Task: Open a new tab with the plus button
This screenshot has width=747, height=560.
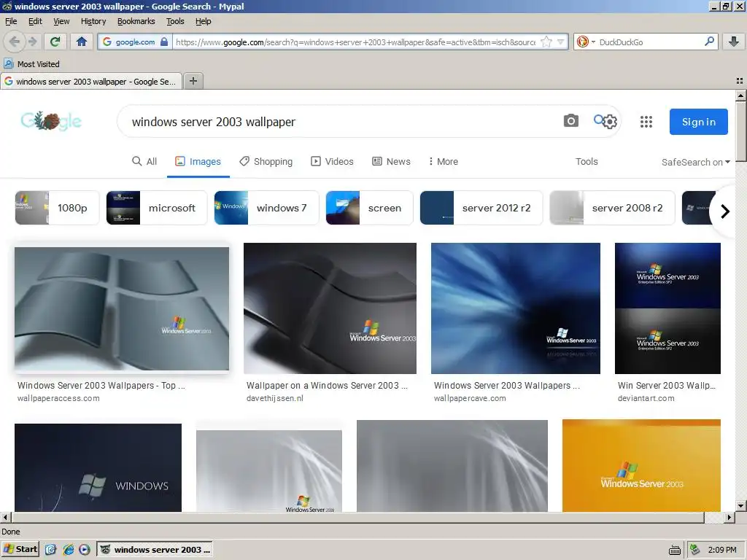Action: pyautogui.click(x=193, y=81)
